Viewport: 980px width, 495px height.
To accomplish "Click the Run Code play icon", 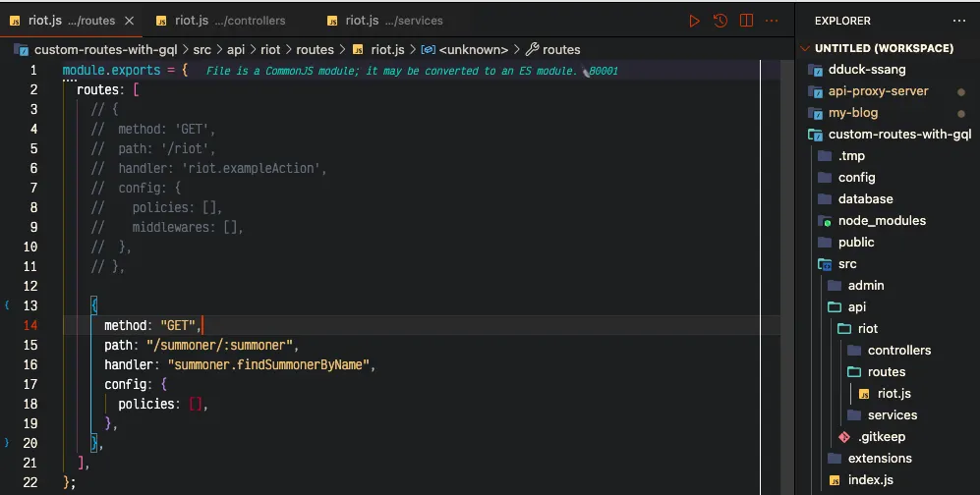I will [695, 21].
